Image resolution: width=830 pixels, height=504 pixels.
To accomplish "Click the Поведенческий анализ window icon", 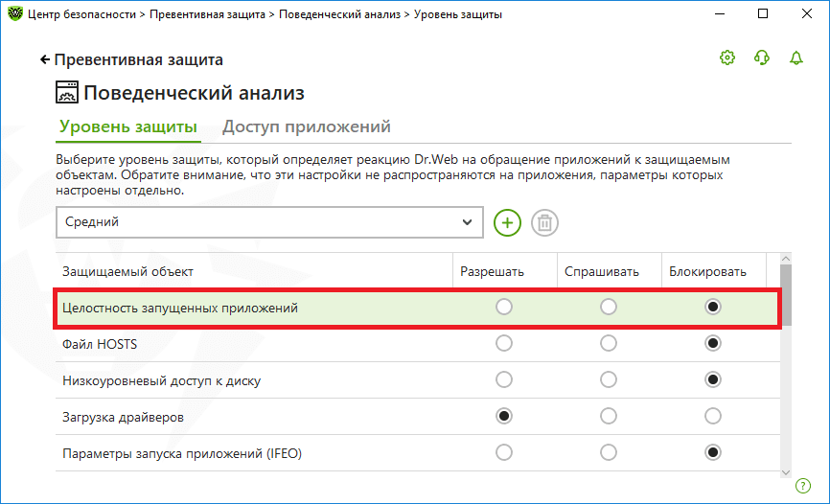I will pyautogui.click(x=67, y=92).
